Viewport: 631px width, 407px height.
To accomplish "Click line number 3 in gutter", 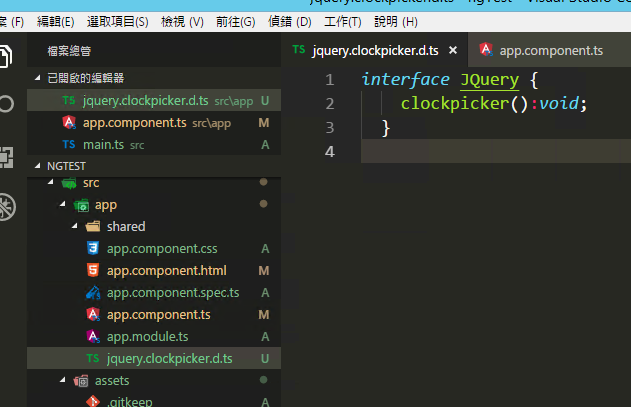I will coord(330,128).
